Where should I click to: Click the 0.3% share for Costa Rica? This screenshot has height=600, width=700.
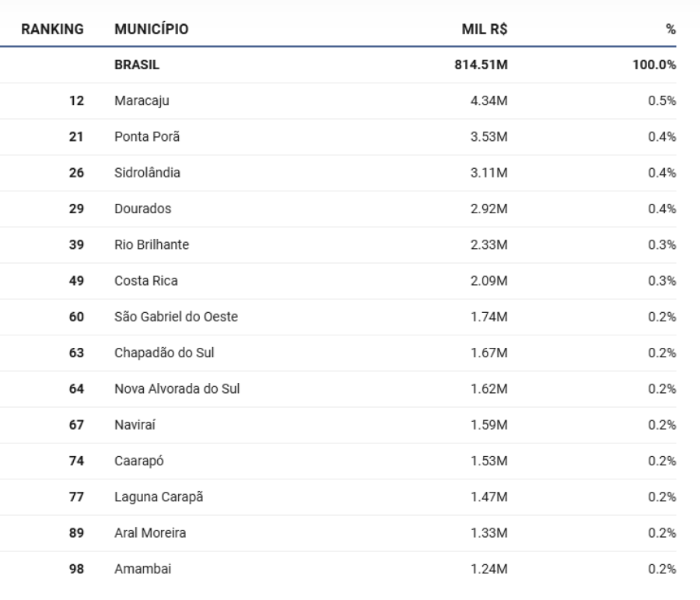pyautogui.click(x=662, y=281)
